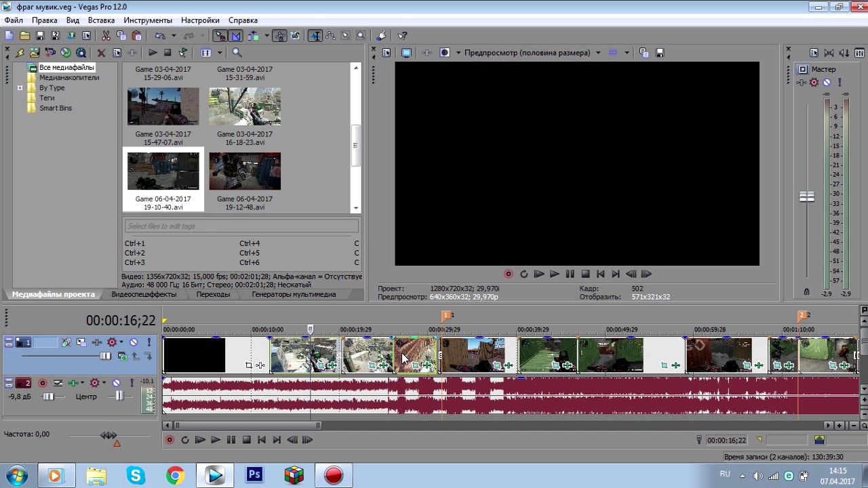This screenshot has height=488, width=868.
Task: Open split-screen view dropdown in preview
Action: click(x=458, y=52)
